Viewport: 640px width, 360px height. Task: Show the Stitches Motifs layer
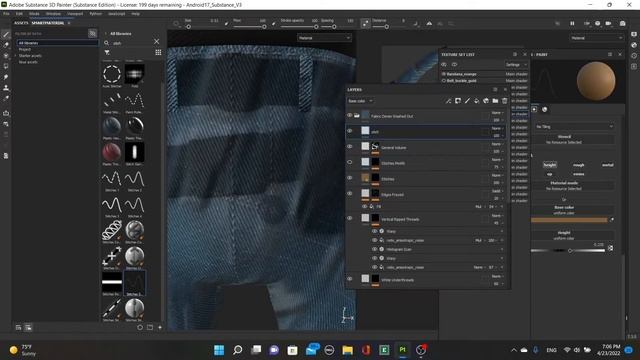(349, 162)
